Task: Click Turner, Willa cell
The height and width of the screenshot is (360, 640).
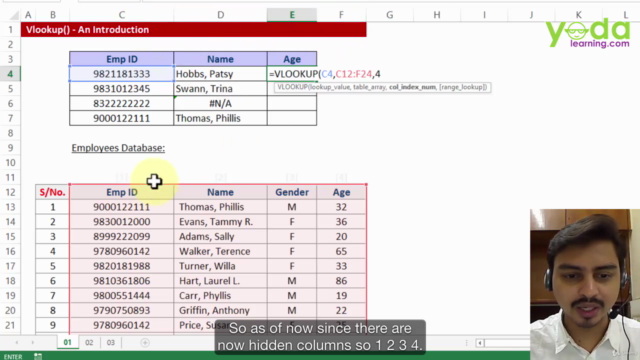Action: (x=220, y=266)
